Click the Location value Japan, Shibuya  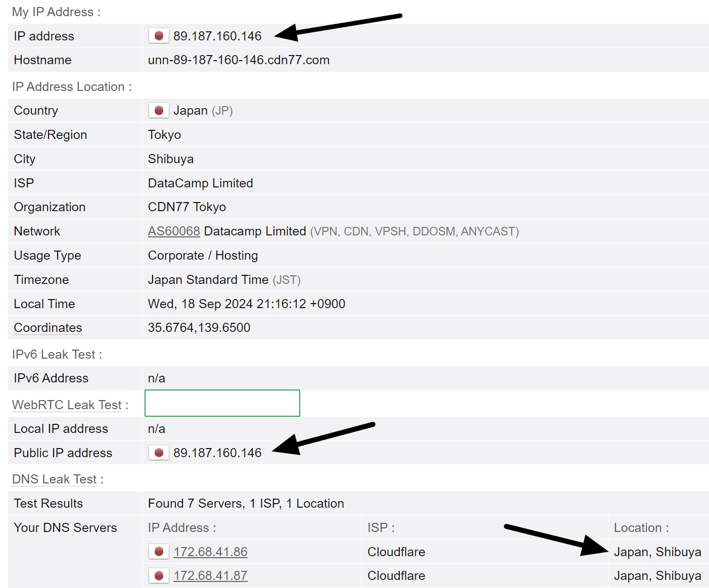[656, 552]
